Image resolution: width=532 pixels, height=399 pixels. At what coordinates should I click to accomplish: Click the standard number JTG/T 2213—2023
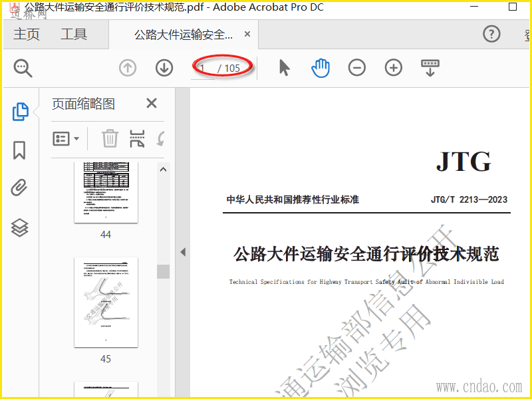tap(469, 199)
